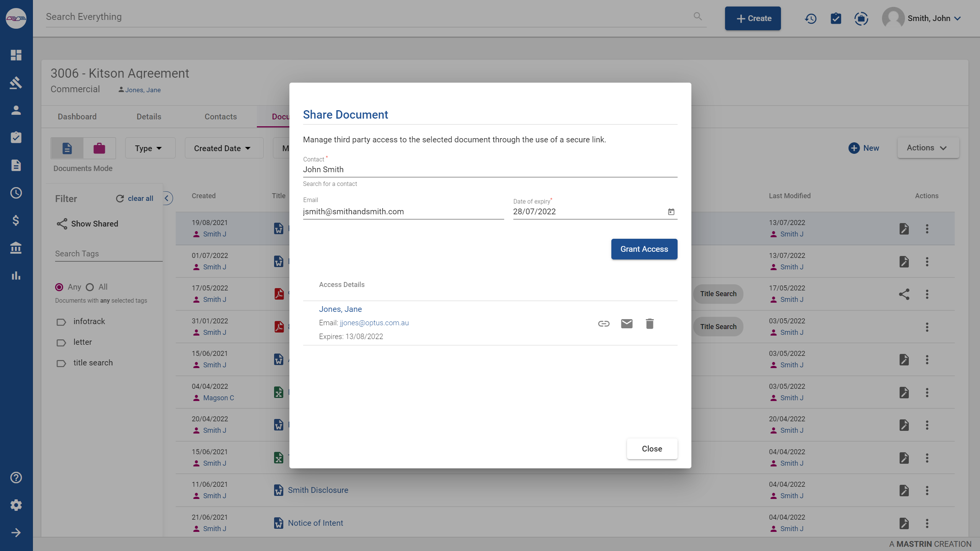Copy Jane Jones secure link icon

coord(604,324)
